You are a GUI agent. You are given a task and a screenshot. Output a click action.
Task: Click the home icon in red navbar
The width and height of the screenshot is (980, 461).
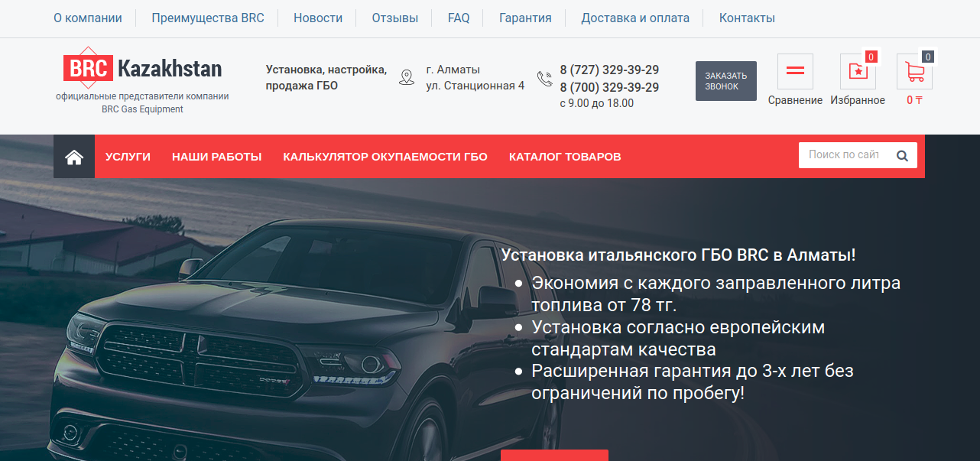[74, 157]
